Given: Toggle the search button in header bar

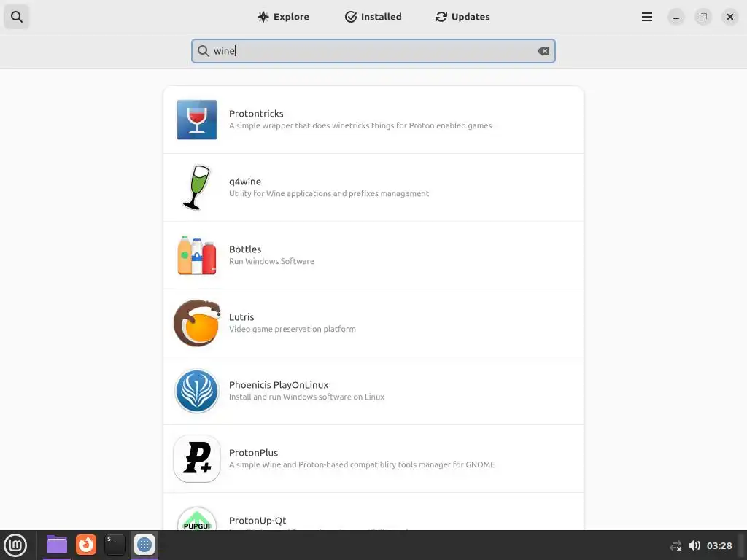Looking at the screenshot, I should tap(17, 17).
